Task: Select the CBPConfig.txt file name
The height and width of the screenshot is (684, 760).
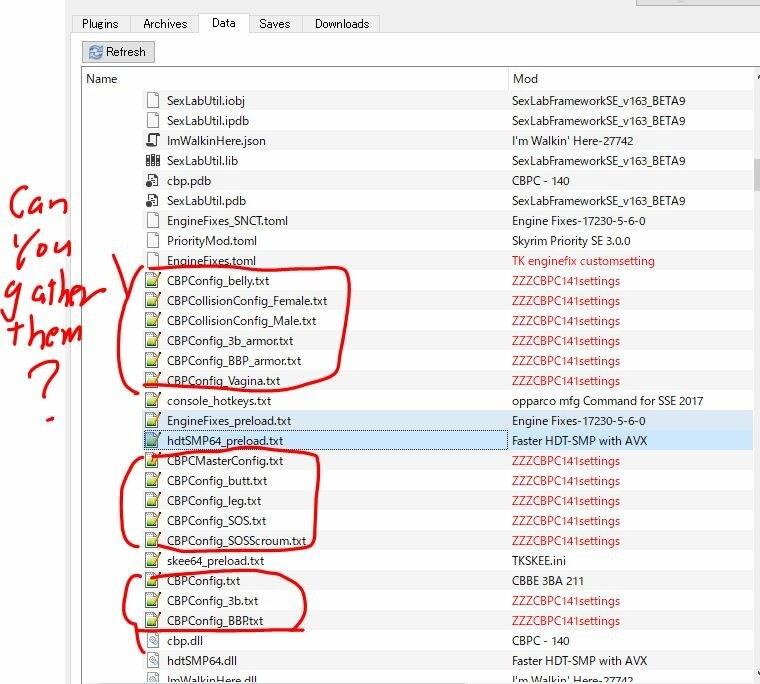Action: (x=203, y=581)
